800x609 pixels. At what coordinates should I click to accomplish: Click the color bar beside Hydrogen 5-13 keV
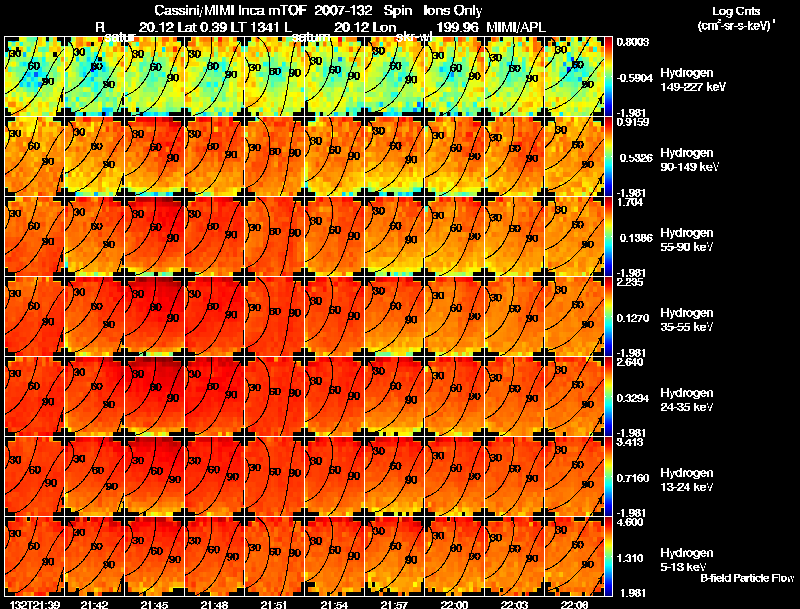point(608,556)
